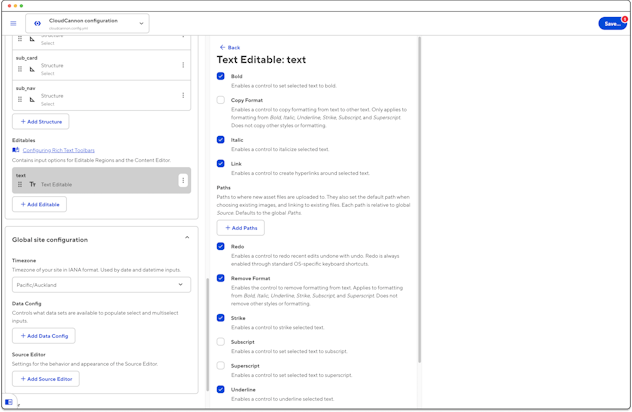Click the left panel vertical scrollbar
Image resolution: width=632 pixels, height=412 pixels.
208,335
